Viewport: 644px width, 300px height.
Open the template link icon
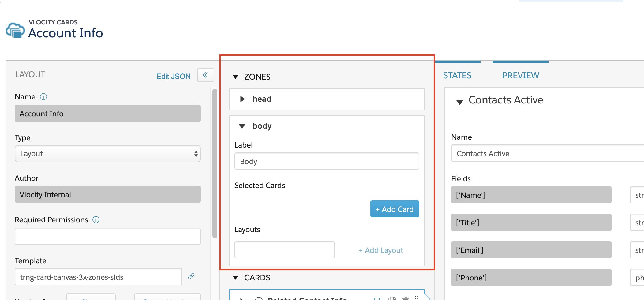pos(191,276)
